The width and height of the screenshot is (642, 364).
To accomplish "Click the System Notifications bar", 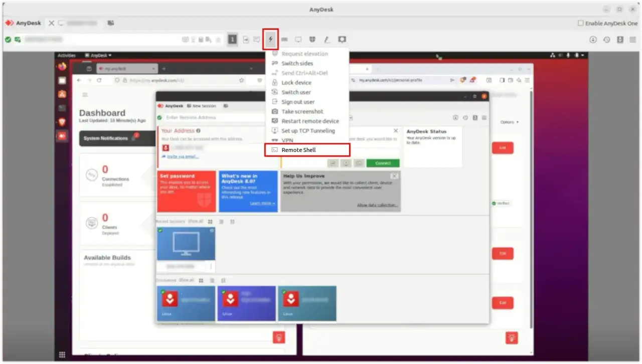I will pos(118,138).
